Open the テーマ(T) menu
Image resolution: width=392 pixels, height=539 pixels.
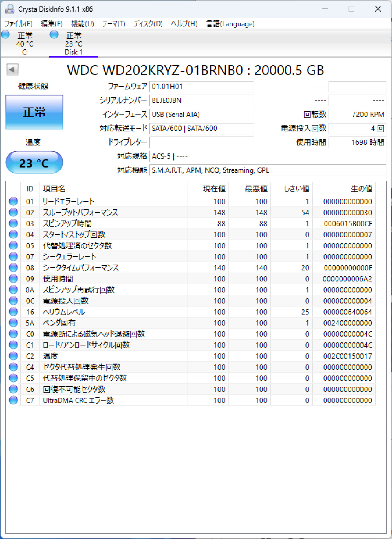114,24
